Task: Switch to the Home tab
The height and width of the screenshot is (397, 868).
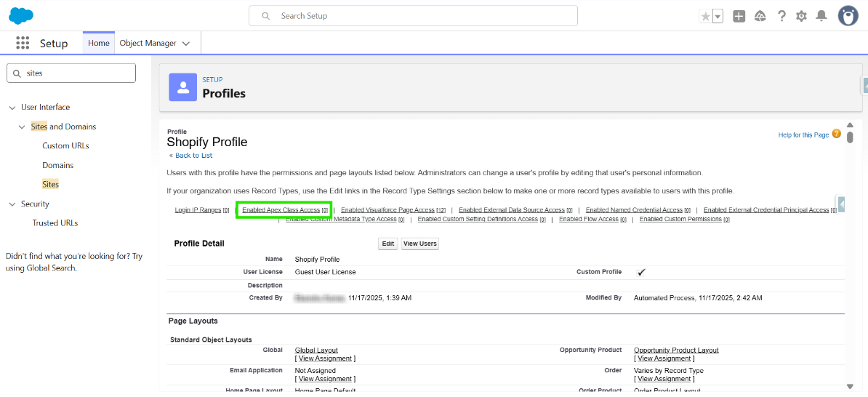Action: point(99,44)
